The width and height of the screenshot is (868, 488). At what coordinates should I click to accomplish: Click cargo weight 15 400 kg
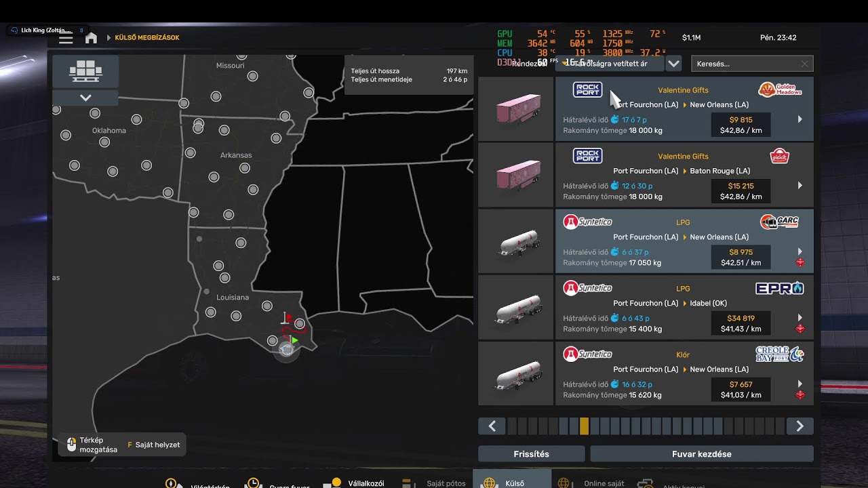[x=646, y=329]
